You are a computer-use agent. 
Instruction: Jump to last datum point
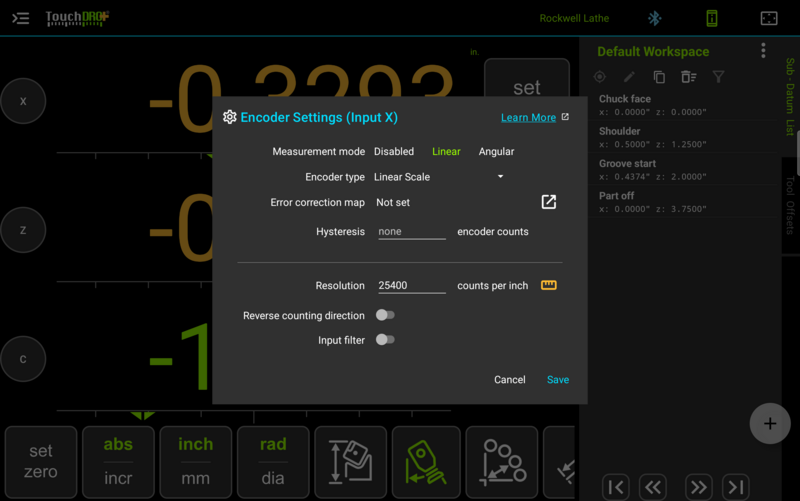click(736, 487)
